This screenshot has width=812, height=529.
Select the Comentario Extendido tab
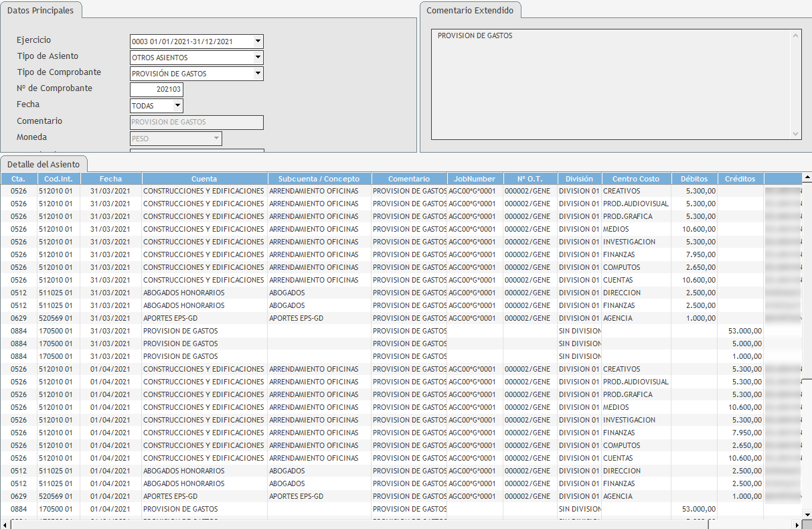(470, 11)
